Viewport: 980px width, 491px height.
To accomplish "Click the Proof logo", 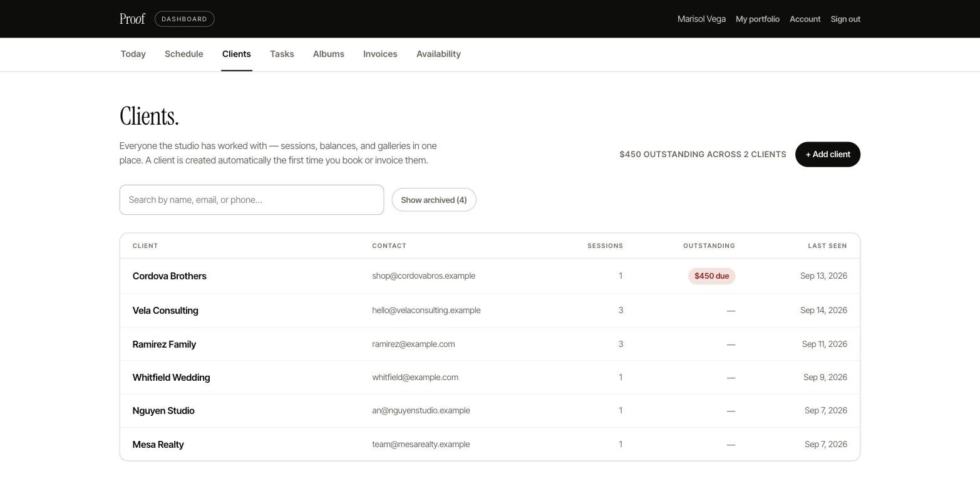I will [x=132, y=19].
